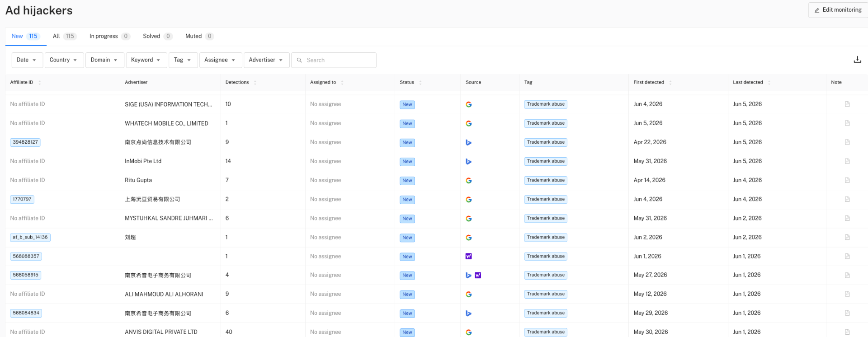Viewport: 868px width, 337px height.
Task: Click Yahoo source icon in 568088357 row
Action: [469, 256]
